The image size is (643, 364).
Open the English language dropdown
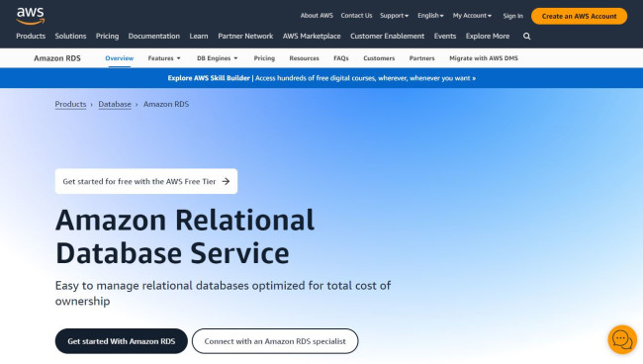(430, 16)
